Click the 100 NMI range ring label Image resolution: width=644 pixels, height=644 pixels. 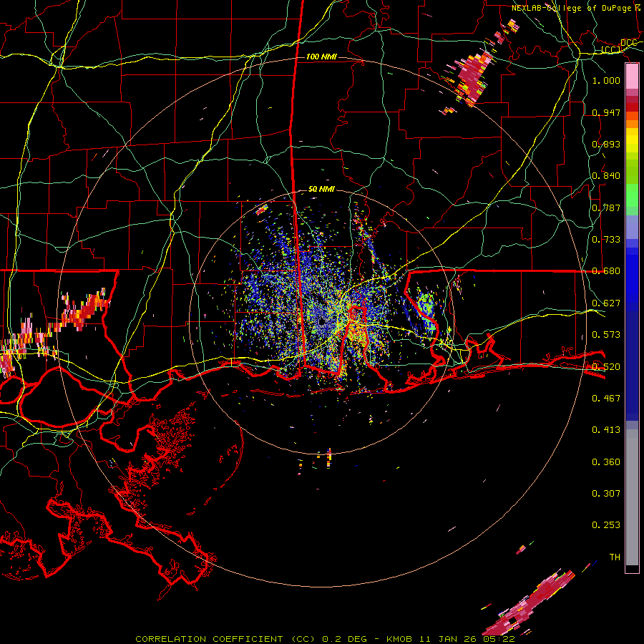[321, 57]
